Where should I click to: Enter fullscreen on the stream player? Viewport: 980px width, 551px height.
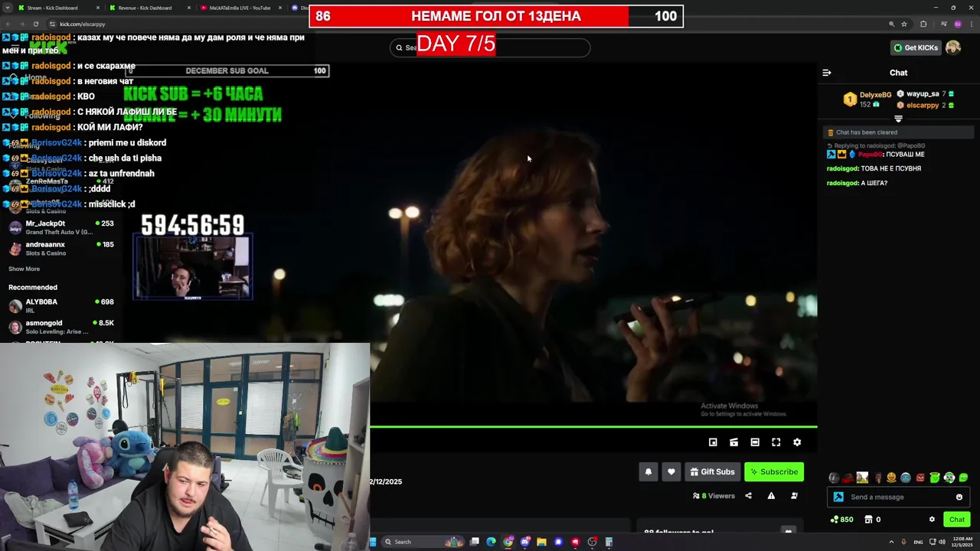tap(776, 442)
